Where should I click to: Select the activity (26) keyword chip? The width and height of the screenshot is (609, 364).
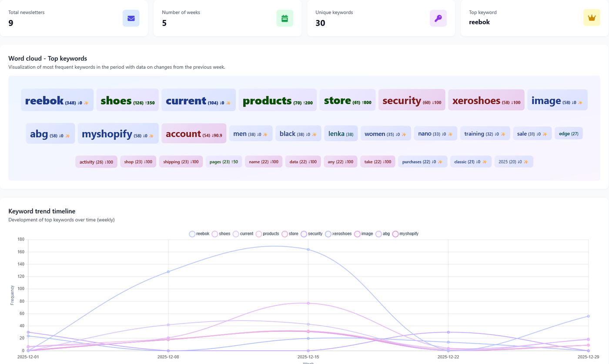pos(96,162)
